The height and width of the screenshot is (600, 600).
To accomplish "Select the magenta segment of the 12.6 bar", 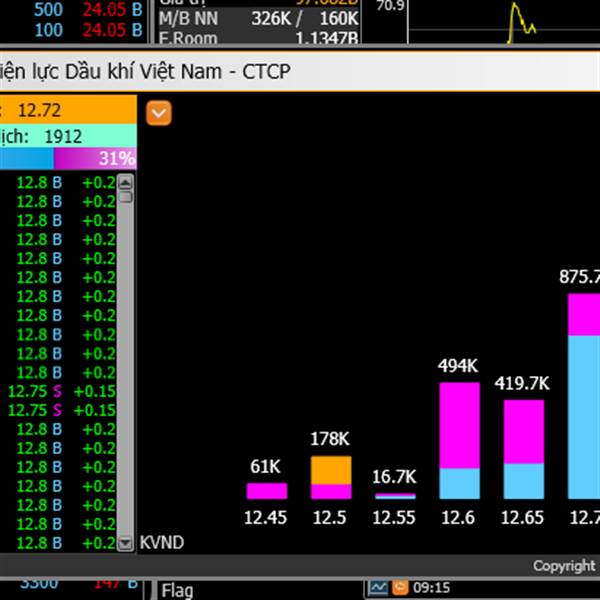I will tap(460, 425).
